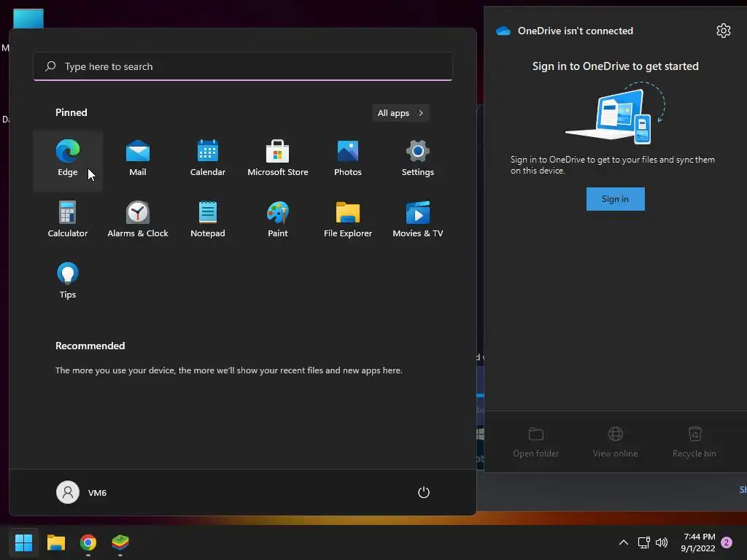Viewport: 747px width, 560px height.
Task: Launch the Photos app
Action: click(x=348, y=160)
